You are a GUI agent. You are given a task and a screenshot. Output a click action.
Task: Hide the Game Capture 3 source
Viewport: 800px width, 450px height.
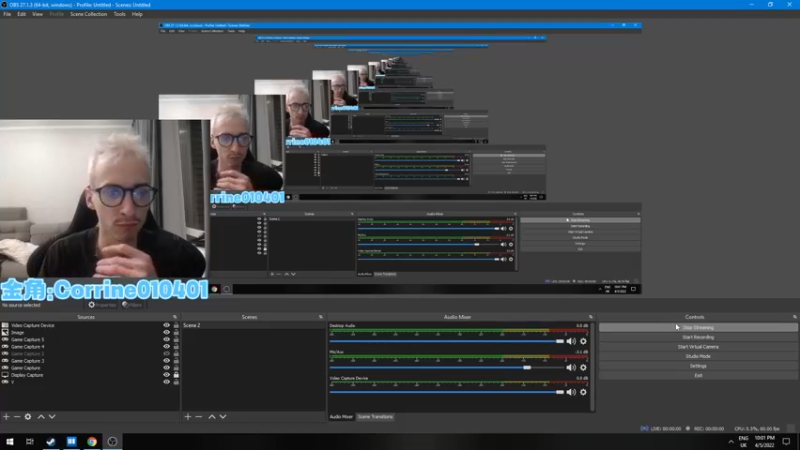[x=166, y=361]
